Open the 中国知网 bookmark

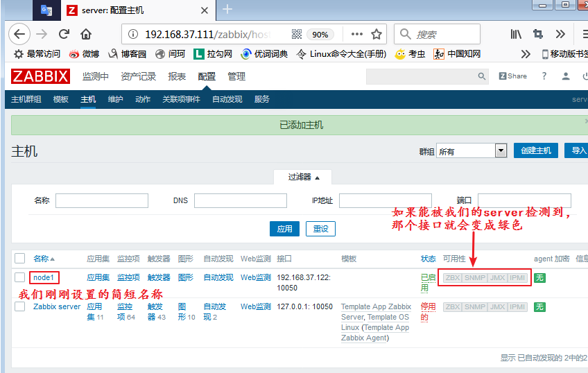tap(457, 54)
